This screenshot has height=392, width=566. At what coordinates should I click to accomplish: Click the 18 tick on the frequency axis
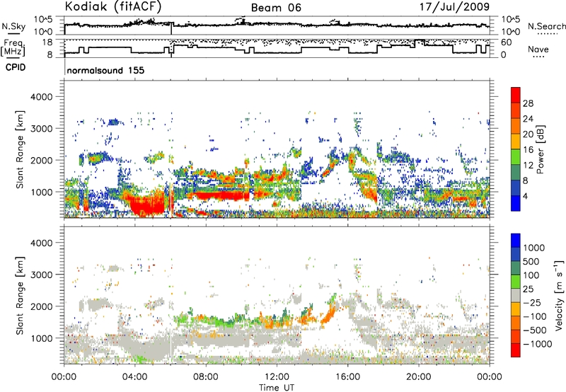click(x=47, y=42)
